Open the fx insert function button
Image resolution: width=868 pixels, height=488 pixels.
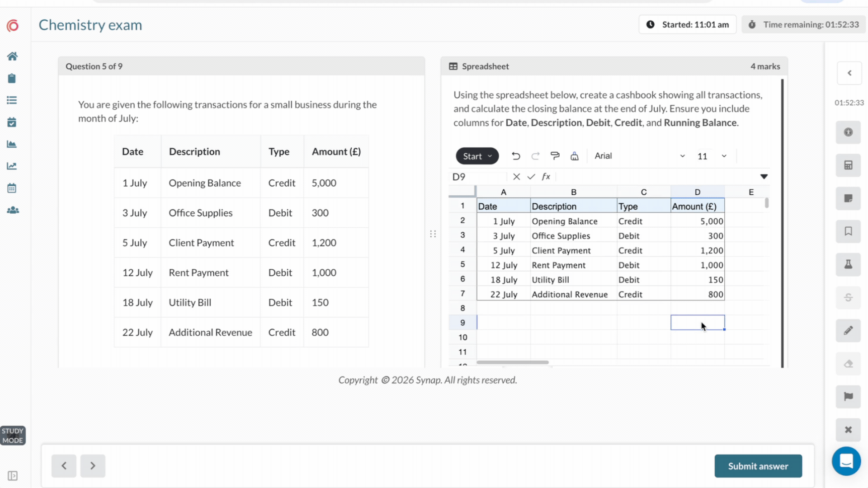(546, 177)
